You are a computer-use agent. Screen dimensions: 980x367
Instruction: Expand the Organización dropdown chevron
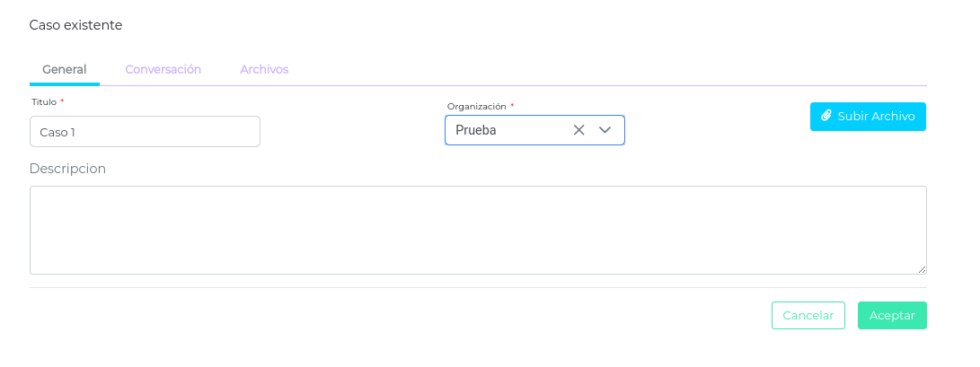coord(605,130)
